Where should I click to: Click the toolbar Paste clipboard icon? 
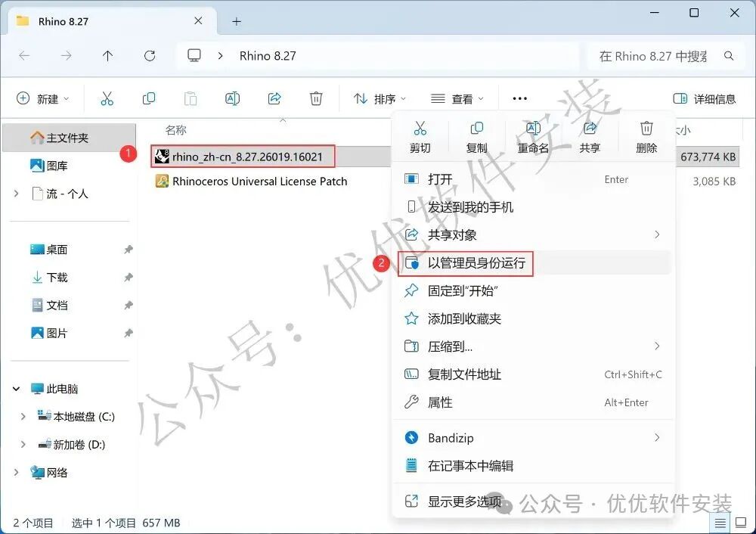tap(191, 99)
